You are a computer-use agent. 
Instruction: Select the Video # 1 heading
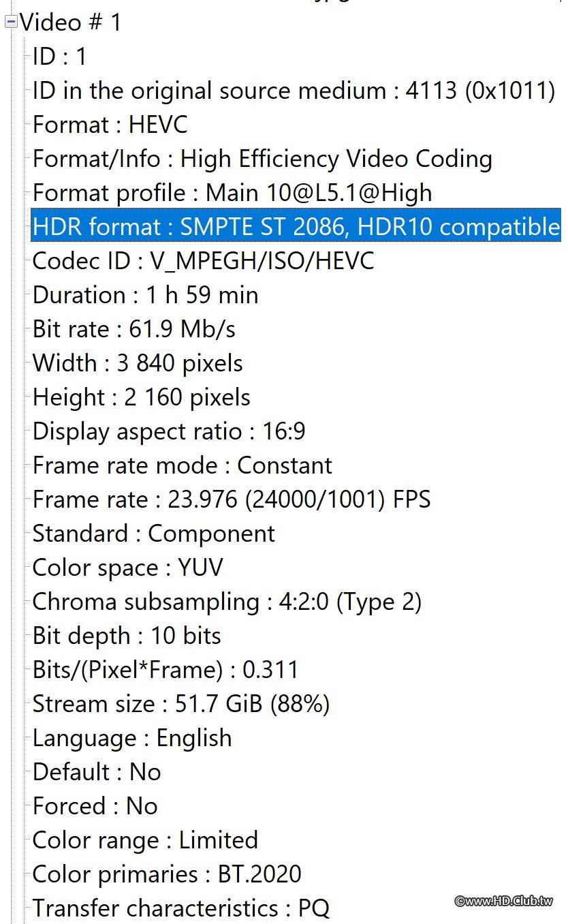(70, 22)
